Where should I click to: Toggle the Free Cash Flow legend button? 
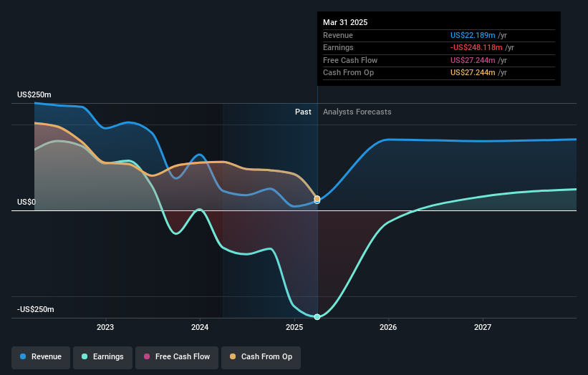pyautogui.click(x=177, y=357)
